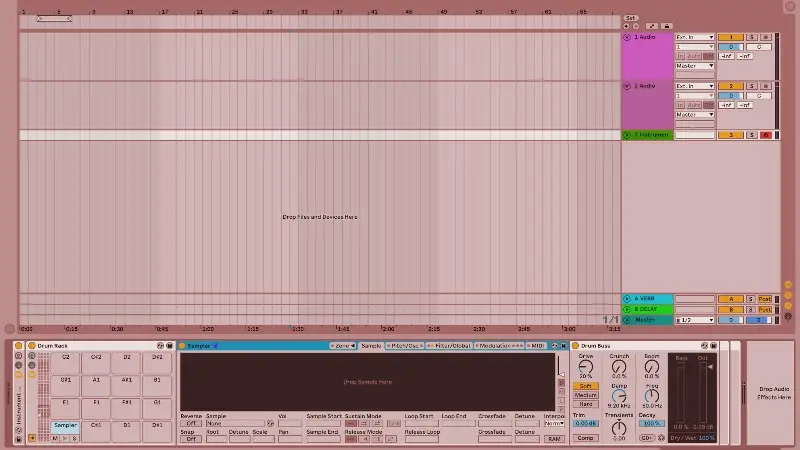The width and height of the screenshot is (800, 450).
Task: Click the Sampler device activator icon
Action: [x=182, y=346]
